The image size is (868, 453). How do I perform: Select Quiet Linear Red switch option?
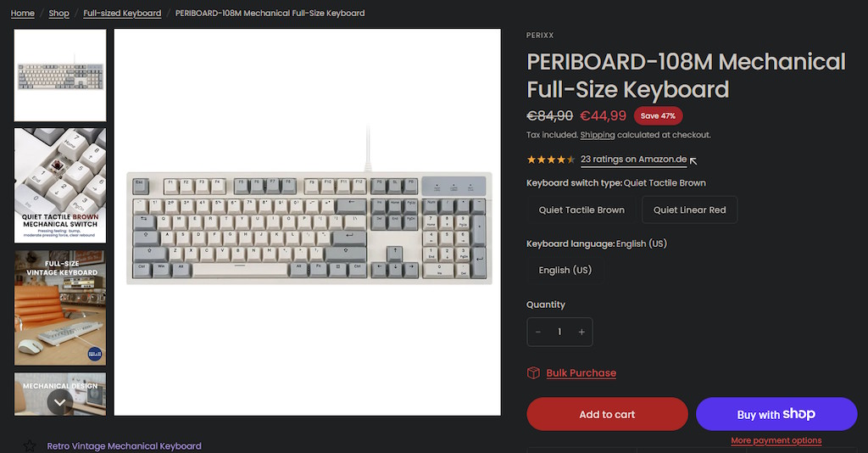(689, 210)
